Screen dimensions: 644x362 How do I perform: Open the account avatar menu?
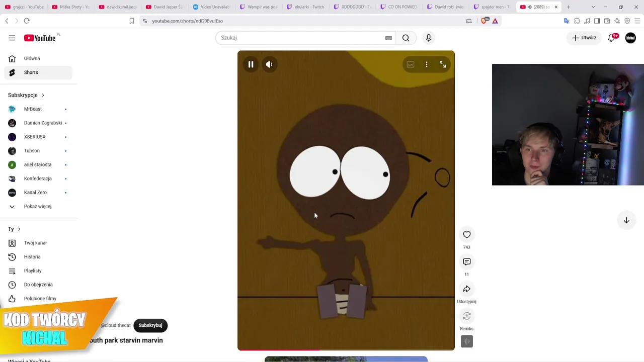point(630,38)
